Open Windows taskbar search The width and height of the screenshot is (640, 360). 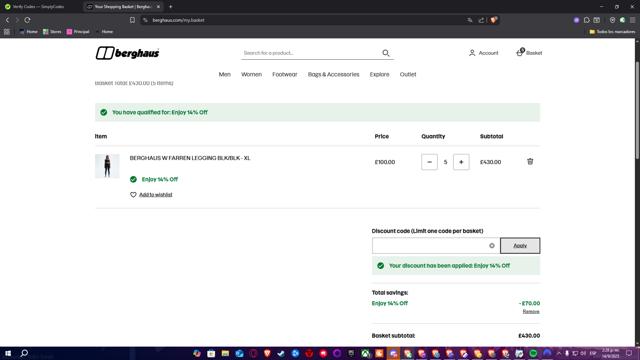(x=24, y=353)
